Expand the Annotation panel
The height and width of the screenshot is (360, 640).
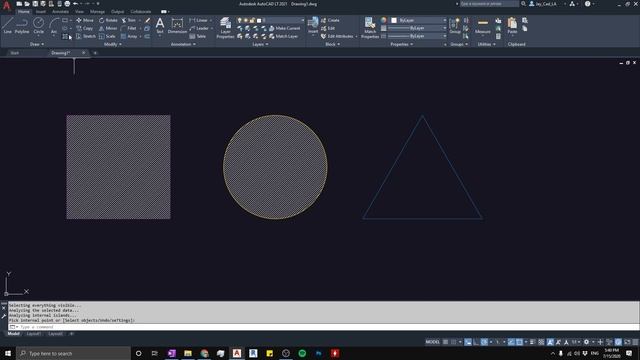(x=183, y=44)
